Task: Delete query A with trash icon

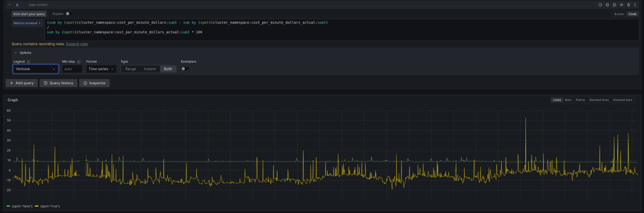Action: [x=629, y=5]
